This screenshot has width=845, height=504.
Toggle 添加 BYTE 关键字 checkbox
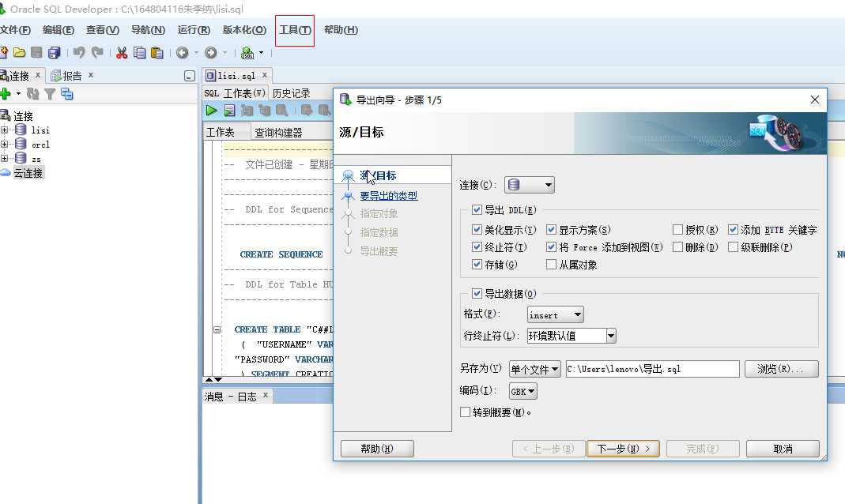(x=733, y=229)
